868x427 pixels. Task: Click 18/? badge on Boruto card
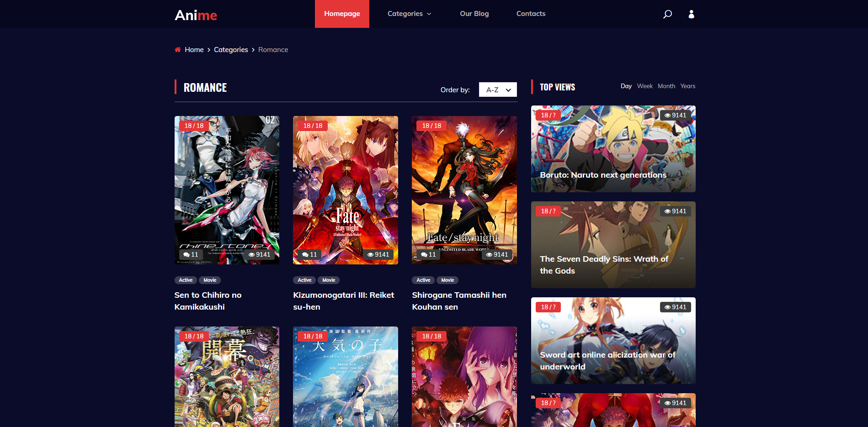tap(548, 115)
